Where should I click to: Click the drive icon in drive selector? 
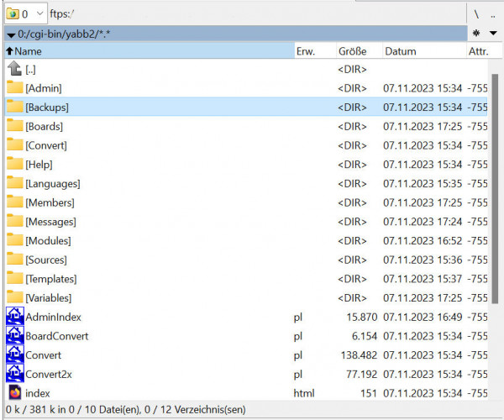tap(13, 13)
